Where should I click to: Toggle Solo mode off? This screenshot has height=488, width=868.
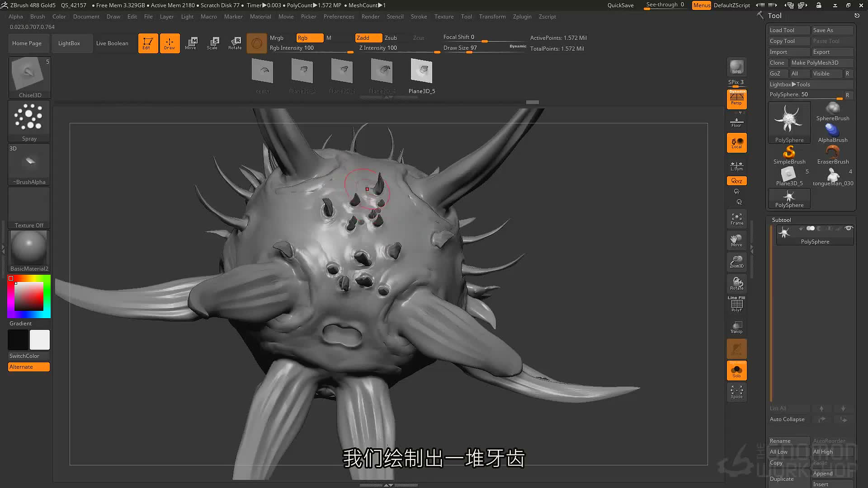tap(736, 371)
